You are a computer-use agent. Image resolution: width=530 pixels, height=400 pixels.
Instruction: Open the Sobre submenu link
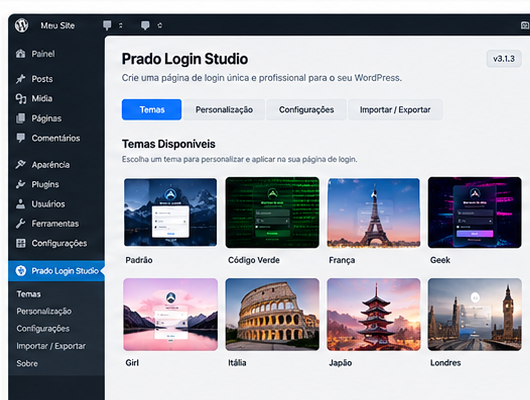pos(27,363)
